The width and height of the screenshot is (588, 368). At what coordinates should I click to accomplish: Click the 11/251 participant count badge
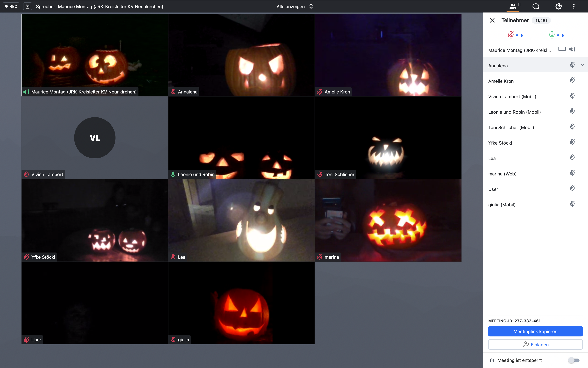(541, 20)
